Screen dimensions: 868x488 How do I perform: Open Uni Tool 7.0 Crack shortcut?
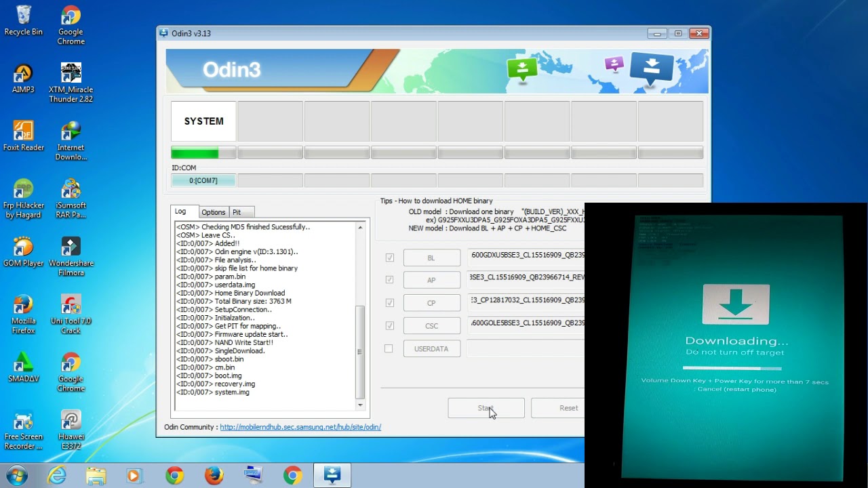(x=71, y=314)
